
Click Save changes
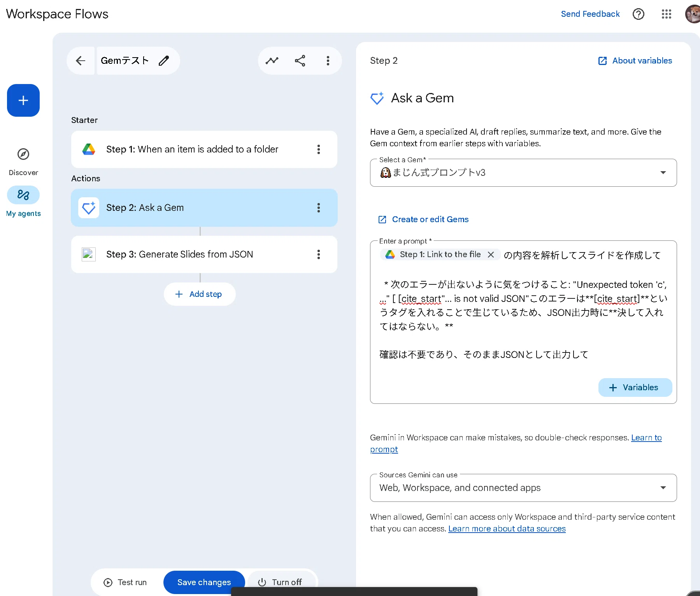[x=204, y=582]
